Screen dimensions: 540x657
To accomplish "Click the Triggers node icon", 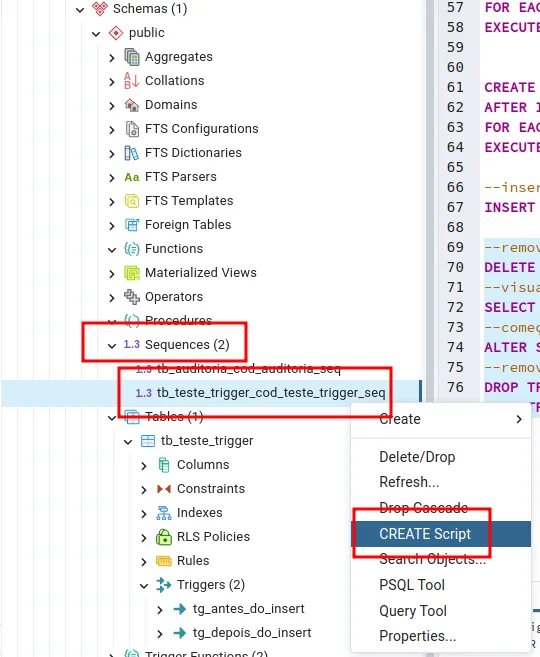I will (164, 585).
